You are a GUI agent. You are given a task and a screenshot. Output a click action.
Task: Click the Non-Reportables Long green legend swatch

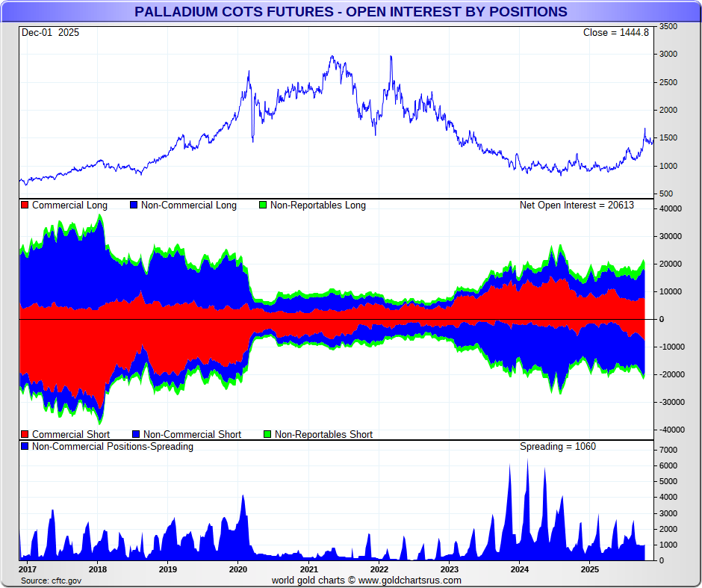(263, 205)
